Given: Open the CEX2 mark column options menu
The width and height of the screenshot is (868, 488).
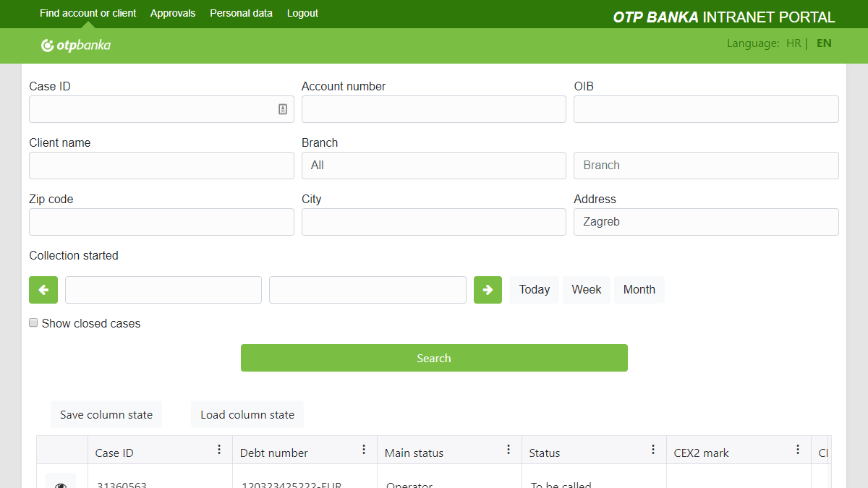Looking at the screenshot, I should pyautogui.click(x=798, y=450).
